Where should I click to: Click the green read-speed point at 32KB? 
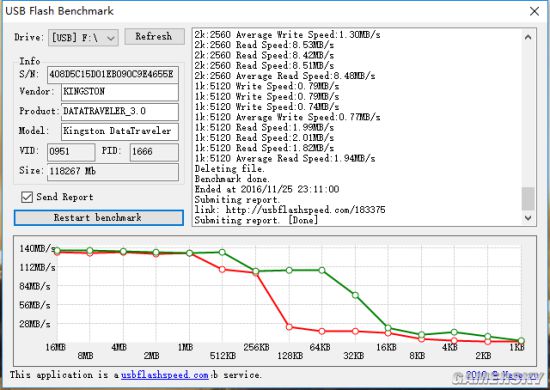click(x=355, y=295)
